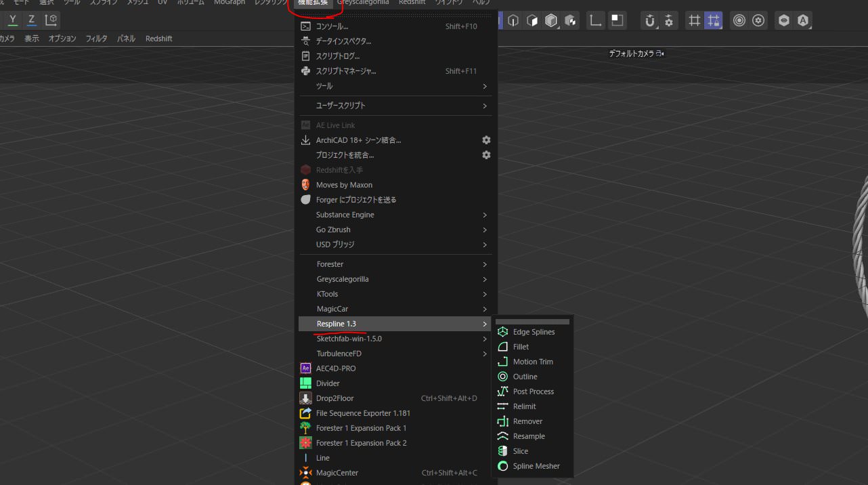868x485 pixels.
Task: Open the Redshift menu in top menu bar
Action: pyautogui.click(x=412, y=3)
